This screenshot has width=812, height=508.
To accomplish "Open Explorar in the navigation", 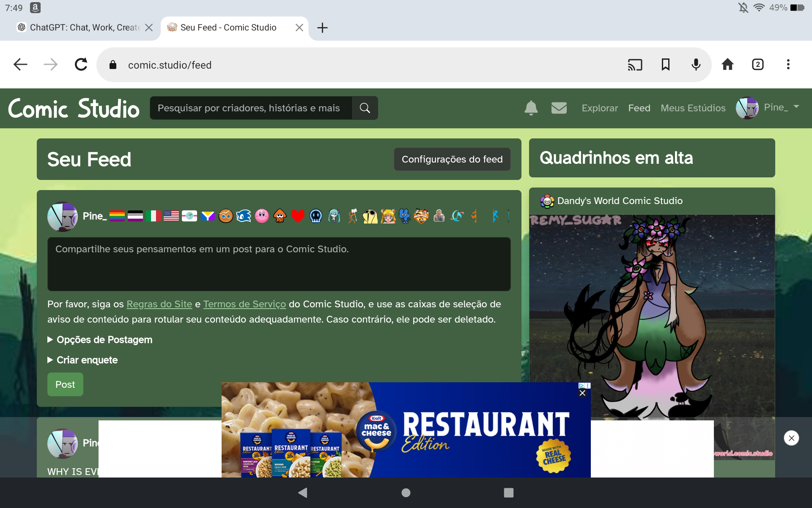I will [x=600, y=108].
